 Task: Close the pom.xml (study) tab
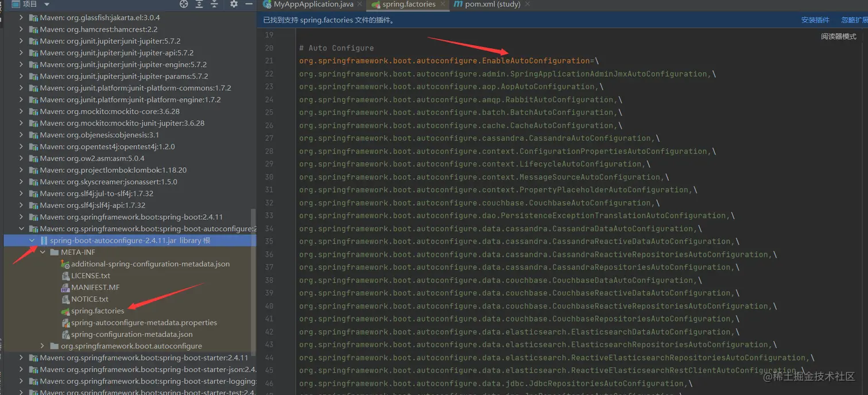tap(527, 4)
